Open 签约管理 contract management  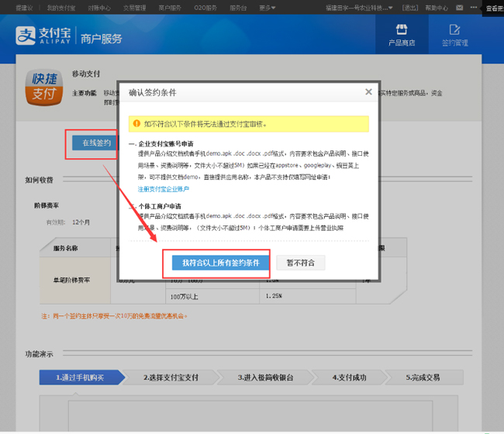(455, 35)
